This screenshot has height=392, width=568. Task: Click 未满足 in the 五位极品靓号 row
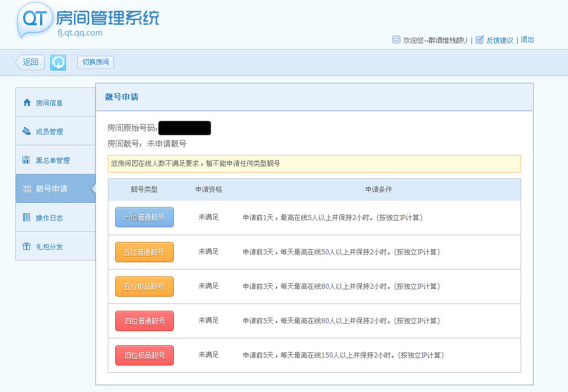click(209, 286)
